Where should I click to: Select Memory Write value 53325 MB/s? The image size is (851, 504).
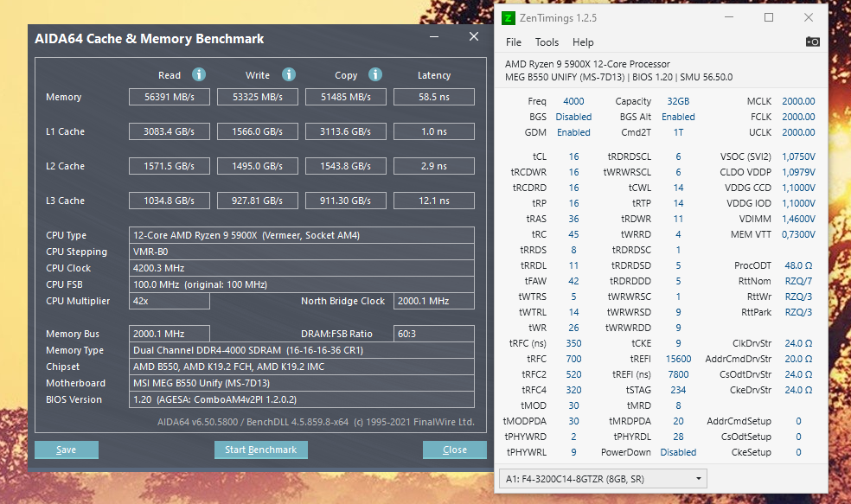[257, 97]
